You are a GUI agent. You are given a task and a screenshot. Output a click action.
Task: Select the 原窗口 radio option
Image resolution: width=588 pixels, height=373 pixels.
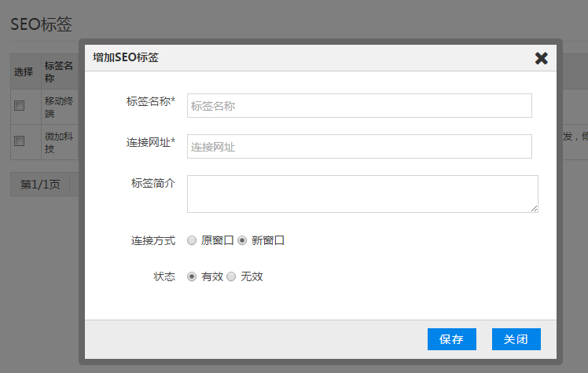coord(192,241)
